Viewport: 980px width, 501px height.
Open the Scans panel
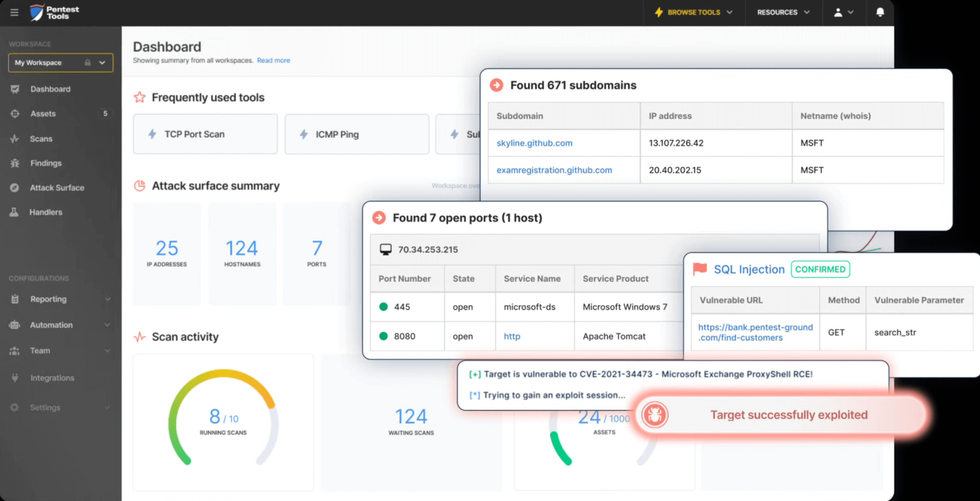click(41, 138)
